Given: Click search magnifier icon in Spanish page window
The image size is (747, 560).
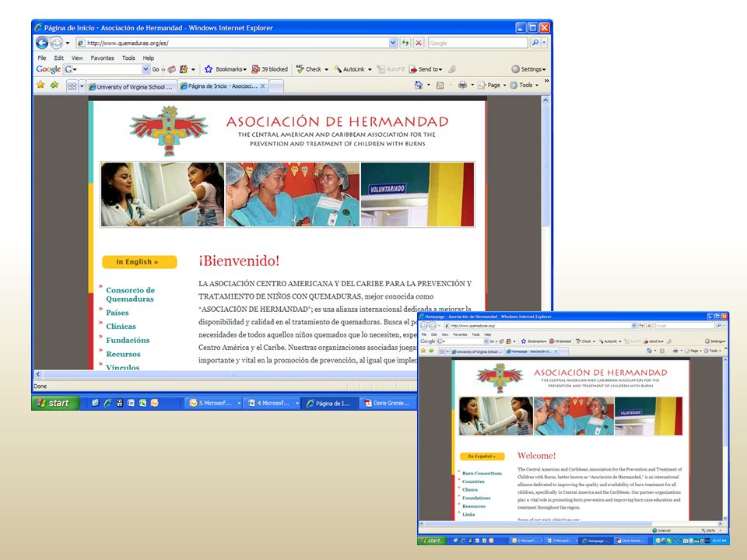Looking at the screenshot, I should (x=535, y=43).
